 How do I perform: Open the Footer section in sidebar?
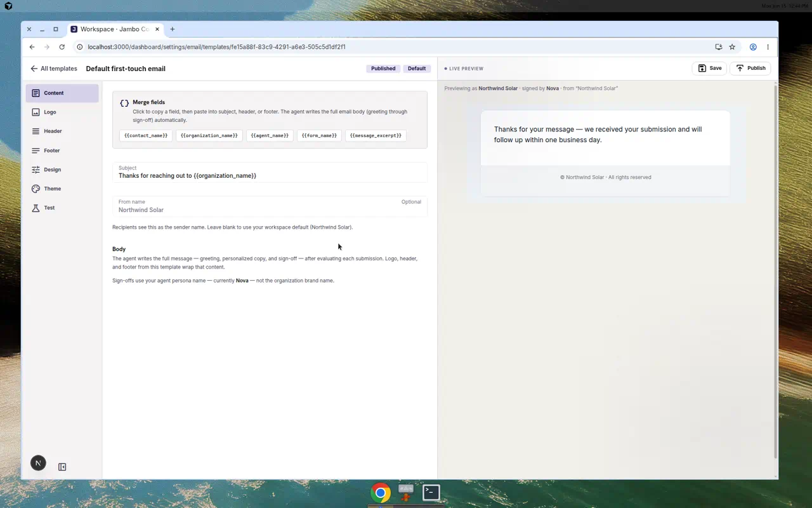pyautogui.click(x=62, y=150)
